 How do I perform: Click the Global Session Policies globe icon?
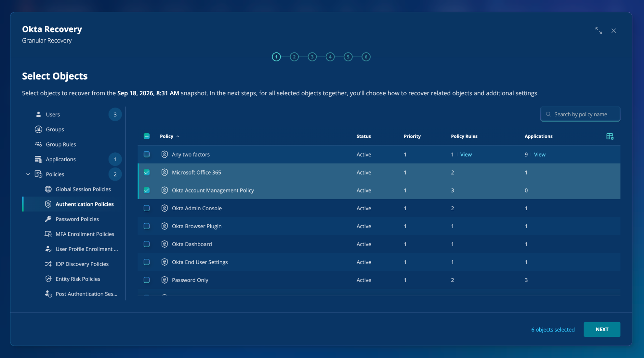coord(48,189)
